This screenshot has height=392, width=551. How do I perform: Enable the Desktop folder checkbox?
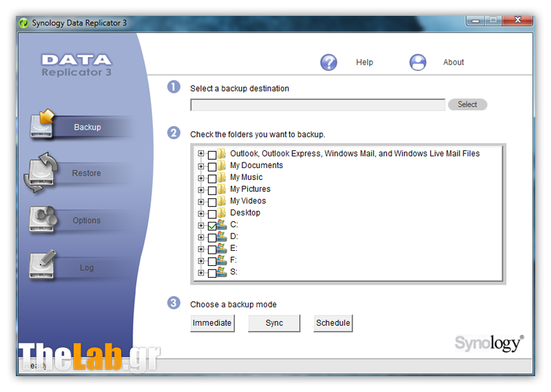(x=211, y=214)
